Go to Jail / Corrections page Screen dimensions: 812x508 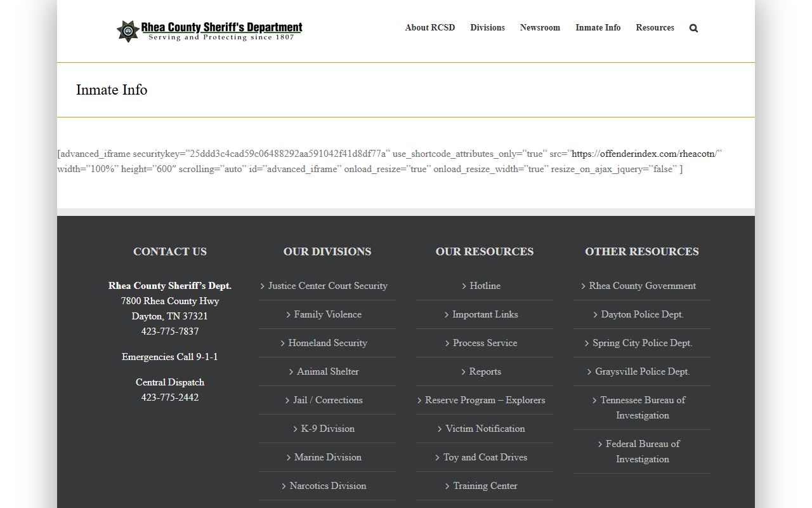point(327,400)
